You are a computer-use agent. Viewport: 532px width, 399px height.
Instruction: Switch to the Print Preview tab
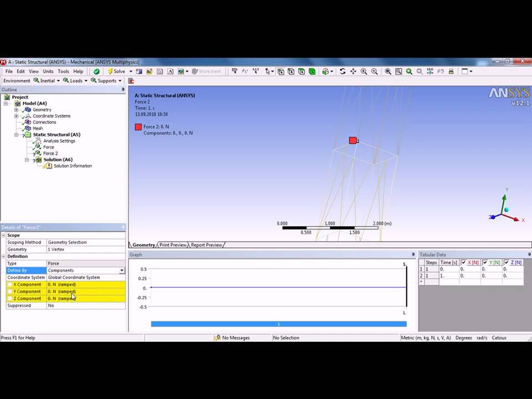173,245
